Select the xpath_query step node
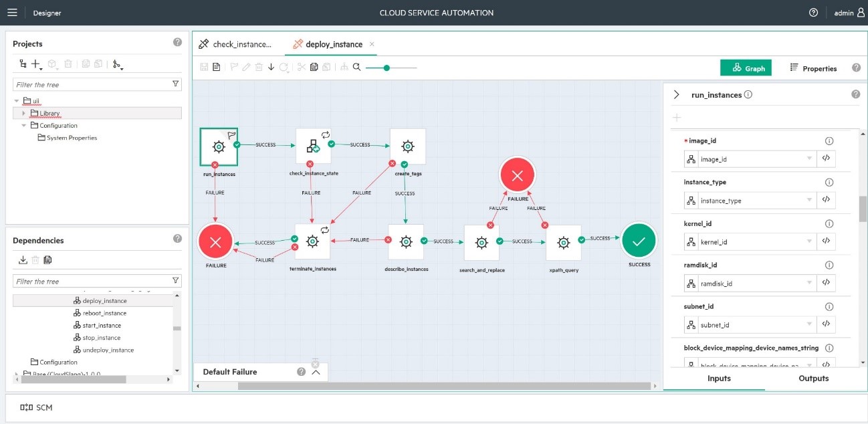The width and height of the screenshot is (868, 424). (x=563, y=243)
